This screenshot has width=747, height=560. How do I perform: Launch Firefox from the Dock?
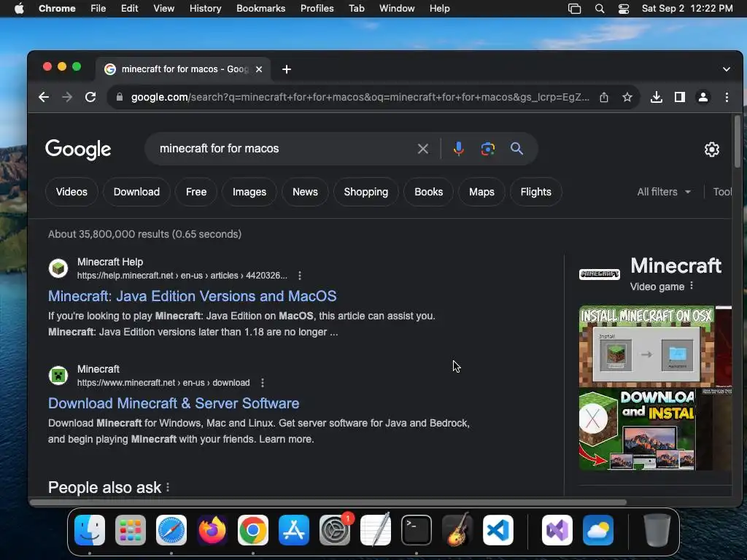click(212, 530)
